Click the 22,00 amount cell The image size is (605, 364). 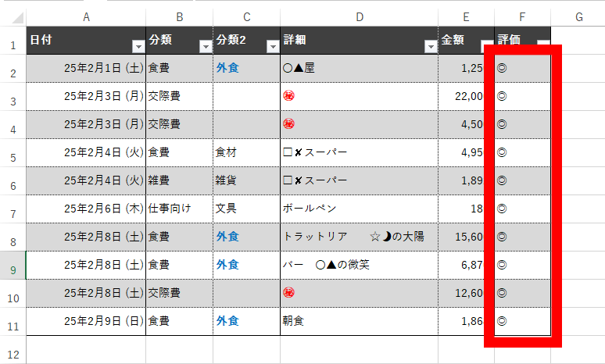point(466,96)
